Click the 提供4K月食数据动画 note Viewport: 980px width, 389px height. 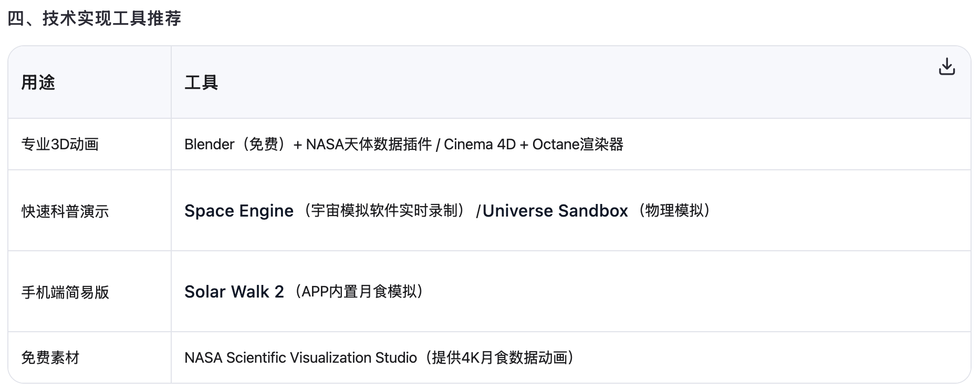click(x=499, y=358)
